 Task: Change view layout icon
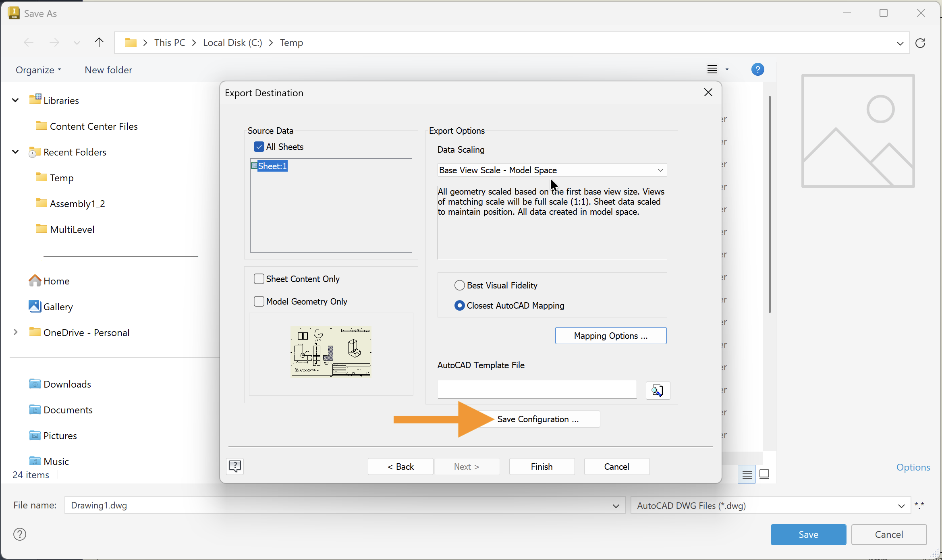[x=712, y=69]
